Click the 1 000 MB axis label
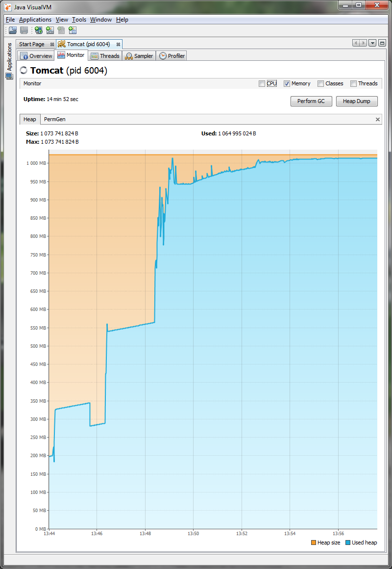The image size is (392, 569). (x=37, y=163)
